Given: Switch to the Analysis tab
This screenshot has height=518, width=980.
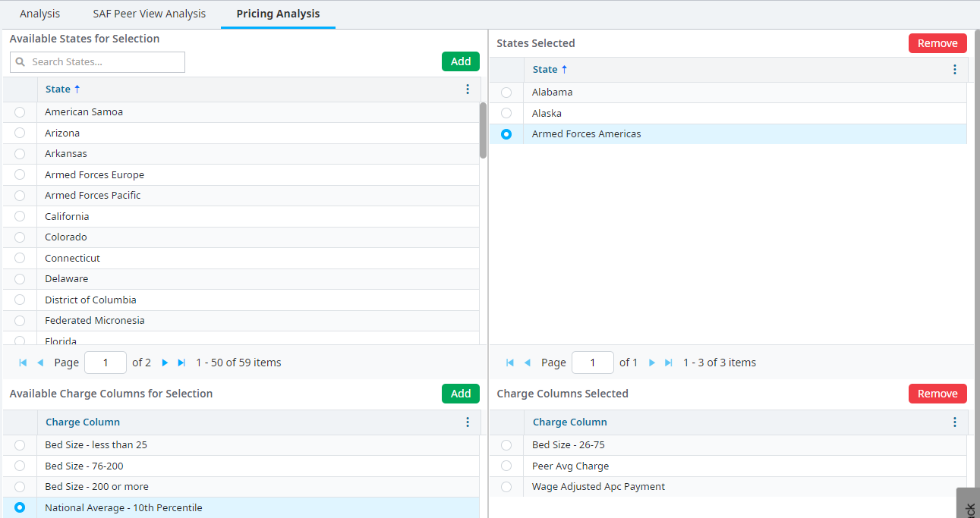Looking at the screenshot, I should tap(39, 14).
